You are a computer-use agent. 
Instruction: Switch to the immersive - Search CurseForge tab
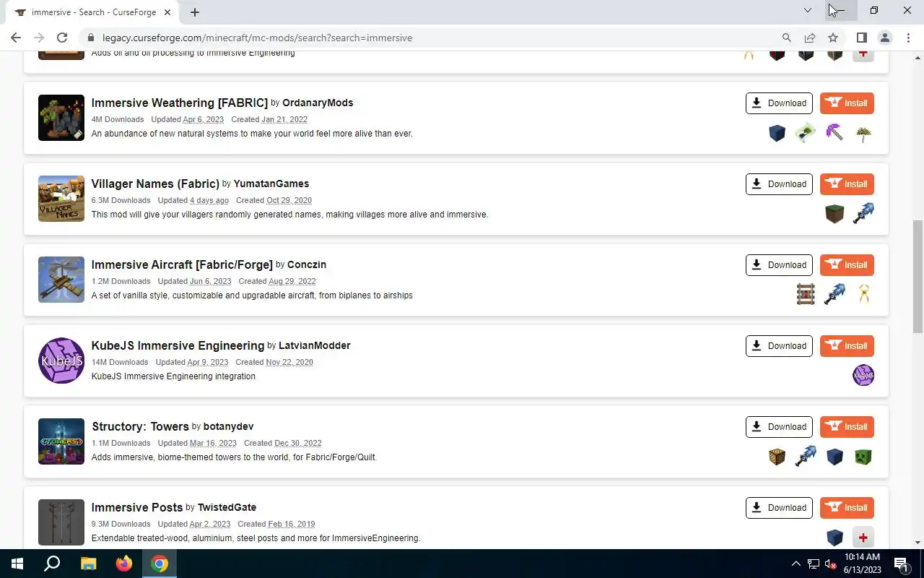click(92, 12)
